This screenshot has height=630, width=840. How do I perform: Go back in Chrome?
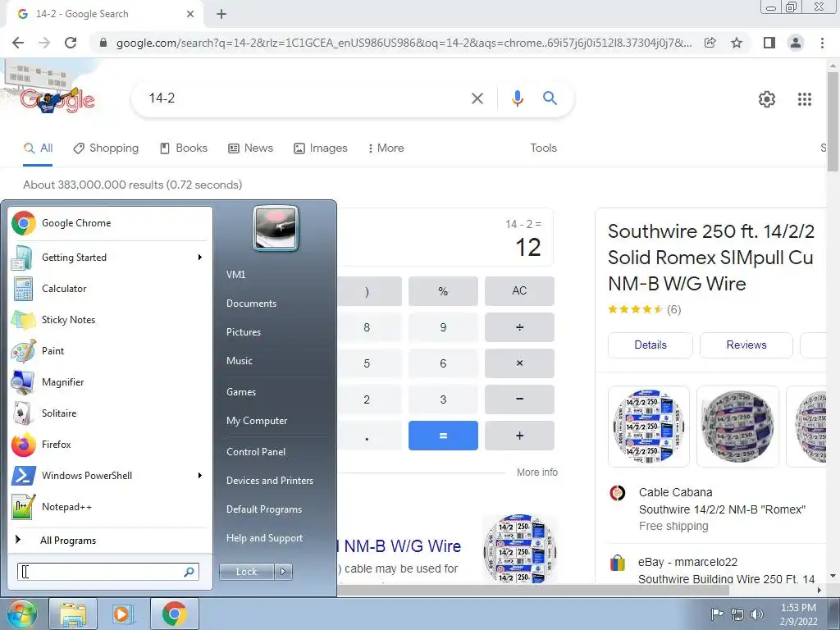18,43
